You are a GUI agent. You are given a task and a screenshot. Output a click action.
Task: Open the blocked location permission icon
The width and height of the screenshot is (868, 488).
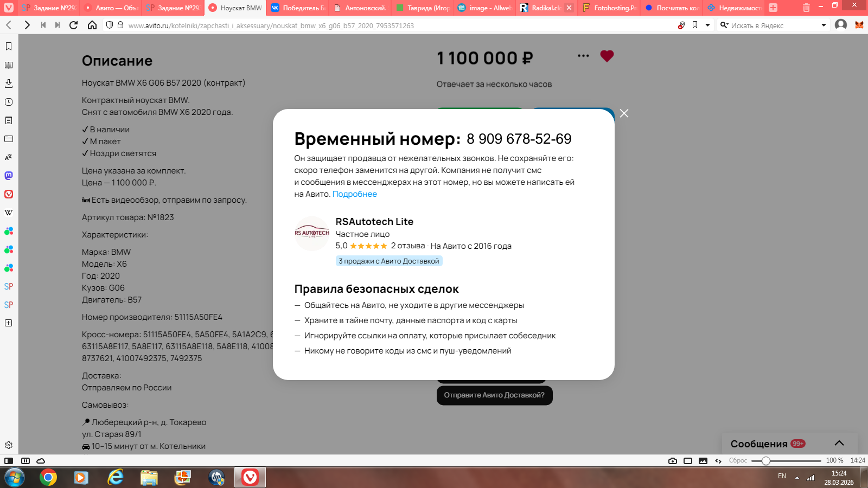point(681,25)
